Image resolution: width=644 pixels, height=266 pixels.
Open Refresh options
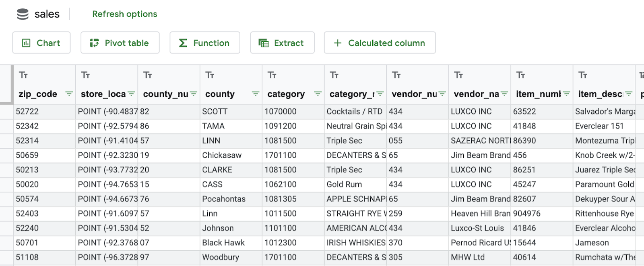click(x=125, y=14)
